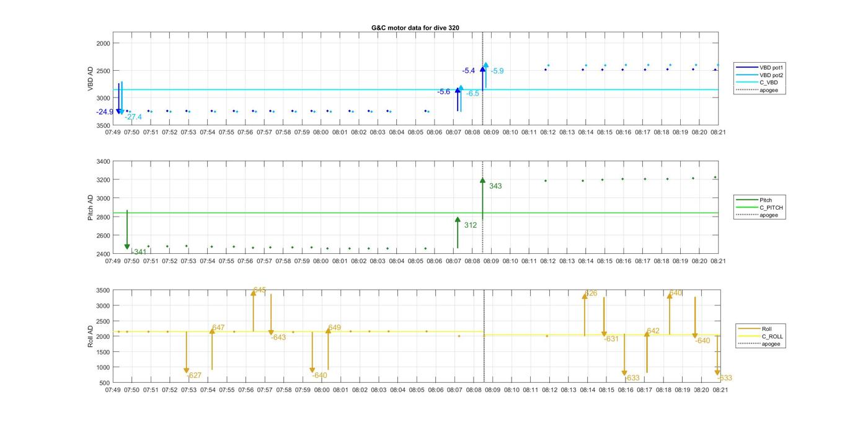Click the "VBD AD" y-axis label
Viewport: 868px width, 430px height.
point(91,78)
